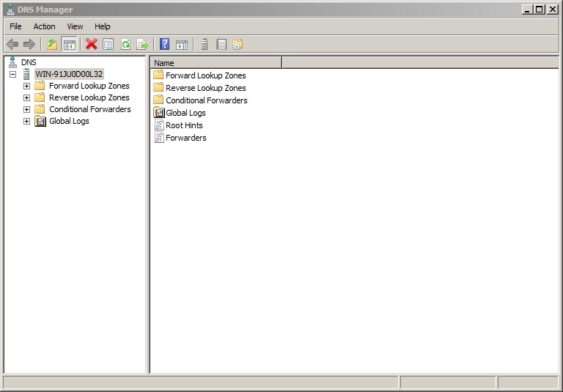Click the New Record list toolbar icon
Viewport: 563px width, 392px height.
[221, 45]
